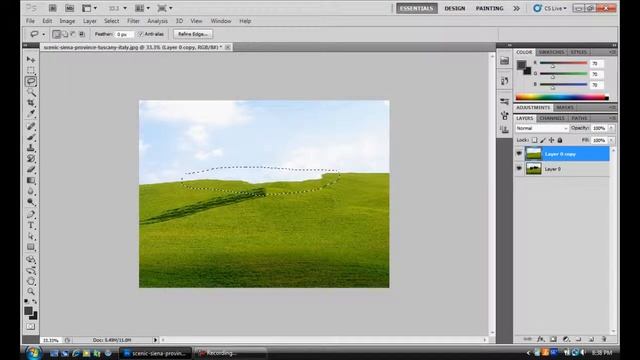Select the Dodge tool
640x360 pixels.
coord(31,202)
